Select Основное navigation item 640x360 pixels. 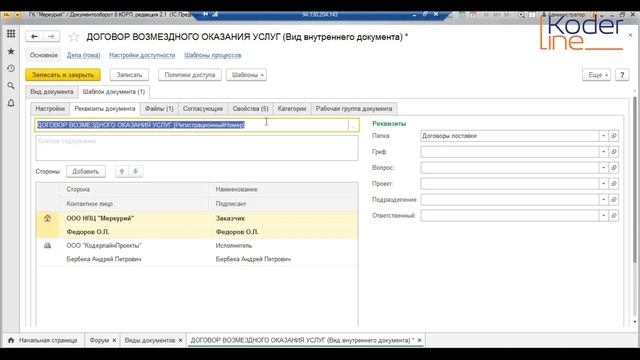44,55
